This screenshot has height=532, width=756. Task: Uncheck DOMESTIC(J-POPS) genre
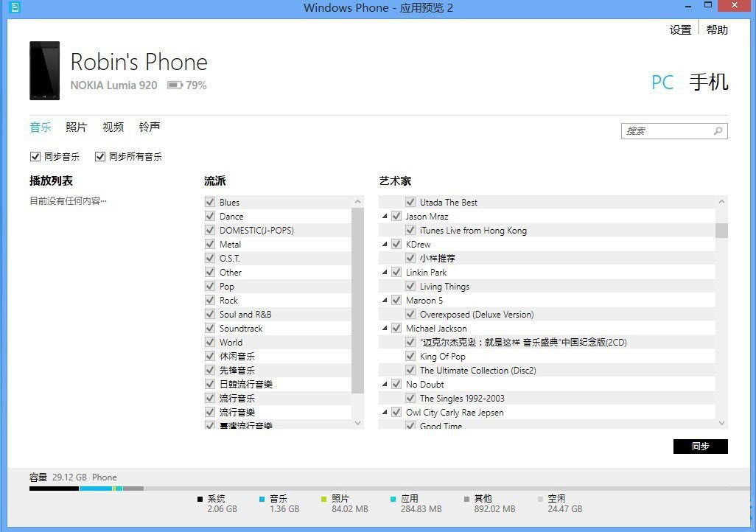coord(210,230)
